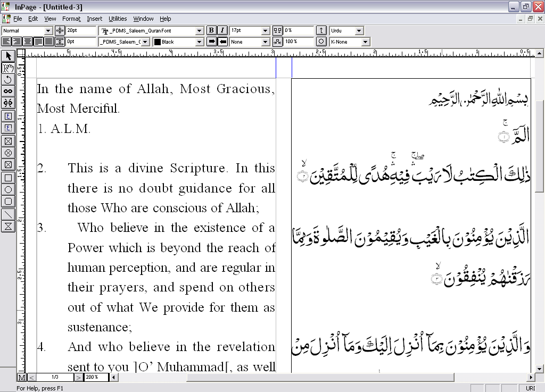Click the horizontal scrollbar thumb
This screenshot has width=545, height=392.
[x=320, y=378]
